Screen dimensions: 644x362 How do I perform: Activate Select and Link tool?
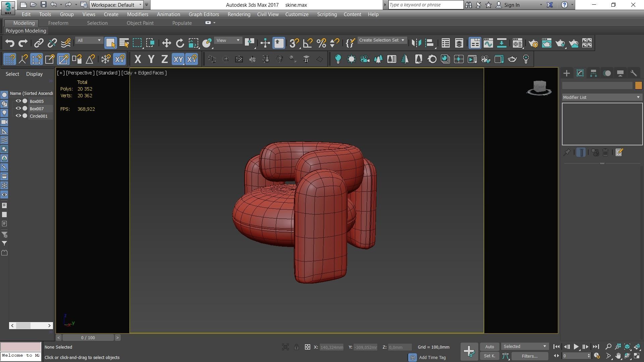click(x=39, y=43)
